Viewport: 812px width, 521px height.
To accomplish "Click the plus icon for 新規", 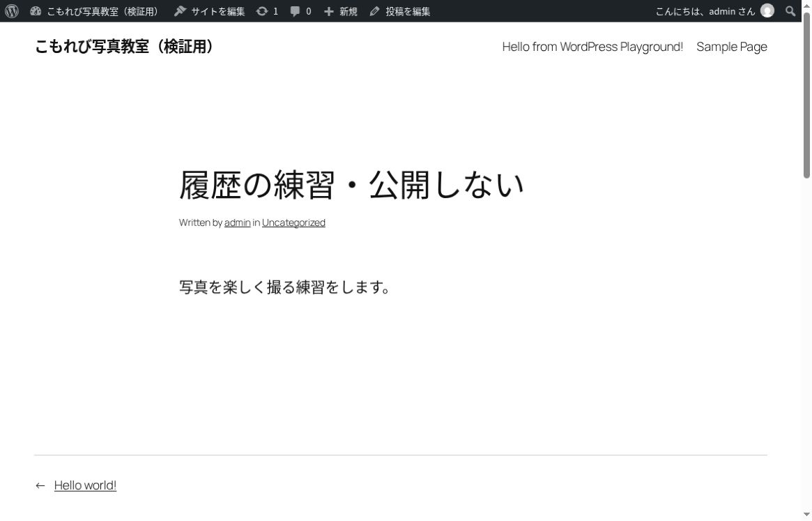I will 329,11.
